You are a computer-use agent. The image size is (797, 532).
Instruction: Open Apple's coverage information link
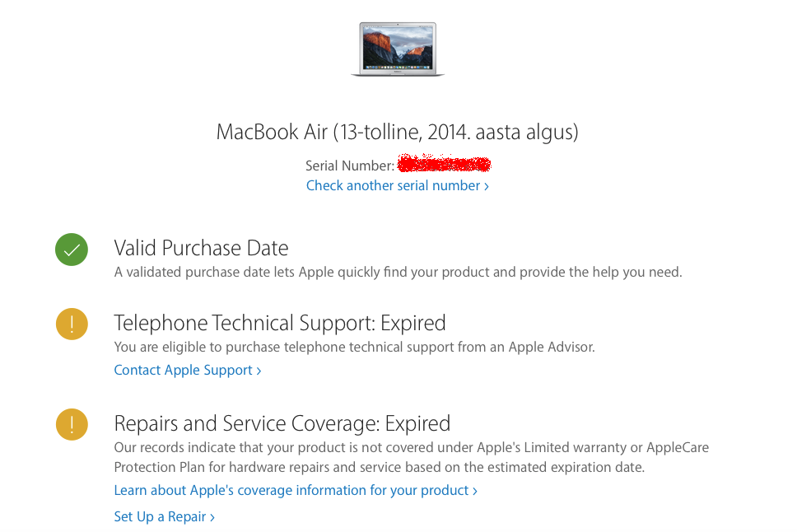click(288, 489)
